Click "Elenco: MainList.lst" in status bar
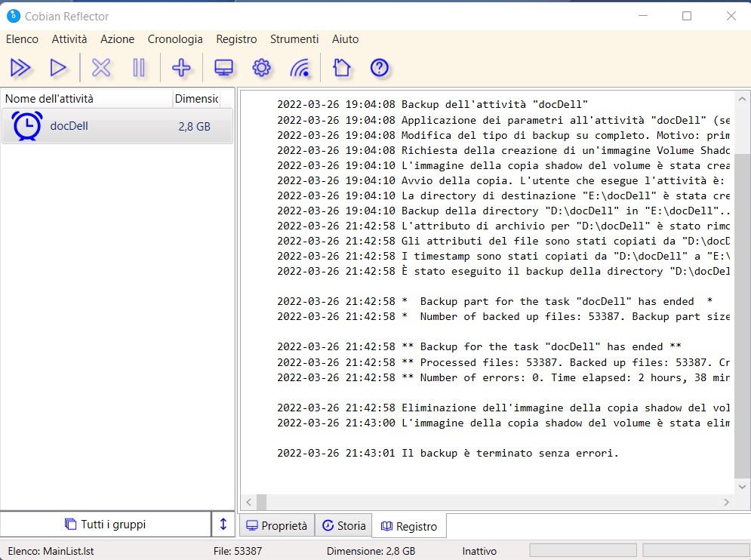The width and height of the screenshot is (751, 560). click(51, 551)
